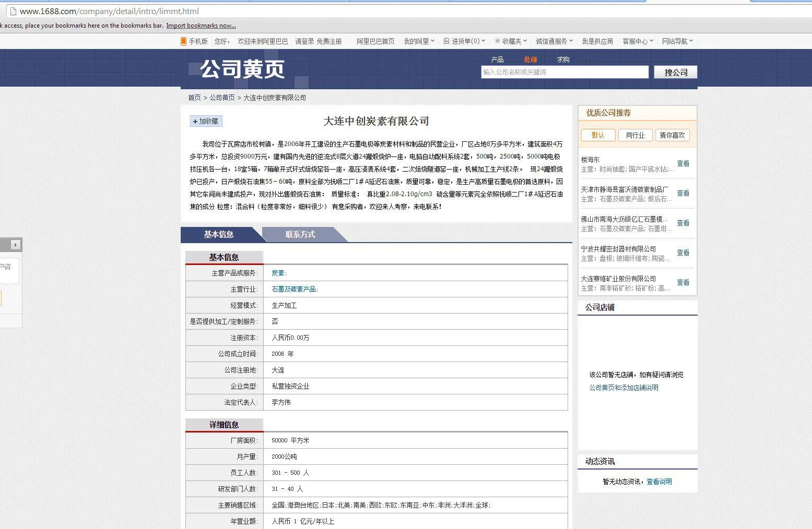This screenshot has width=812, height=529.
Task: Click 查看 for 宁波共耀密封器材有限公司
Action: 683,253
